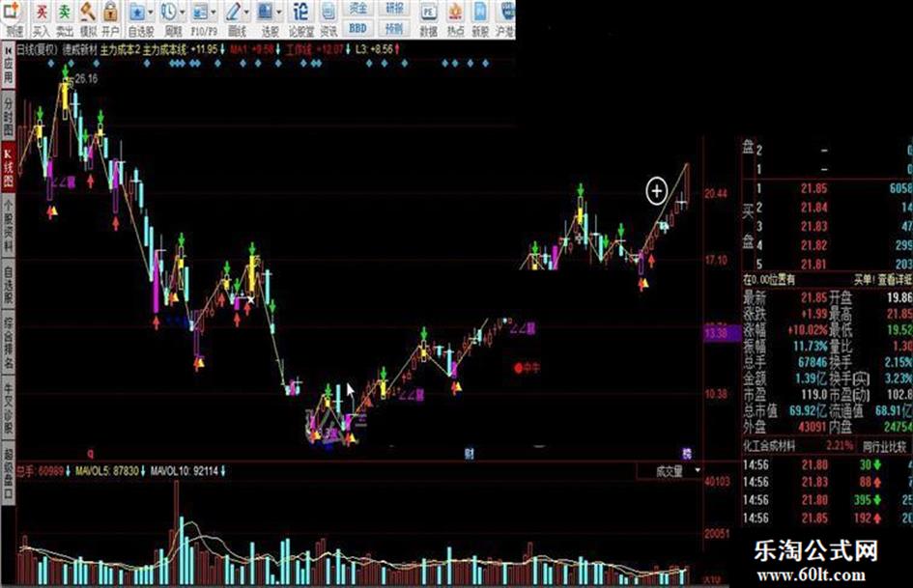
Task: Click the 总市值 69.92亿 value
Action: [807, 410]
